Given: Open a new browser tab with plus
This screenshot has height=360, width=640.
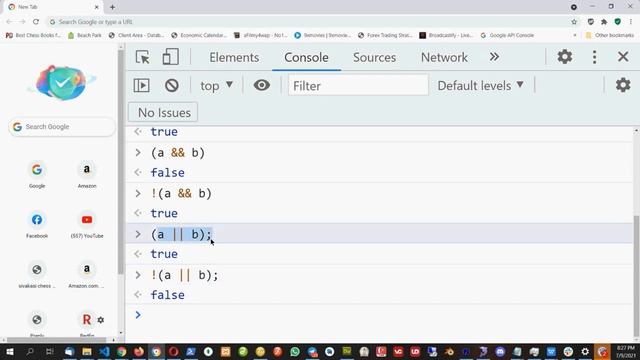Looking at the screenshot, I should click(x=112, y=7).
